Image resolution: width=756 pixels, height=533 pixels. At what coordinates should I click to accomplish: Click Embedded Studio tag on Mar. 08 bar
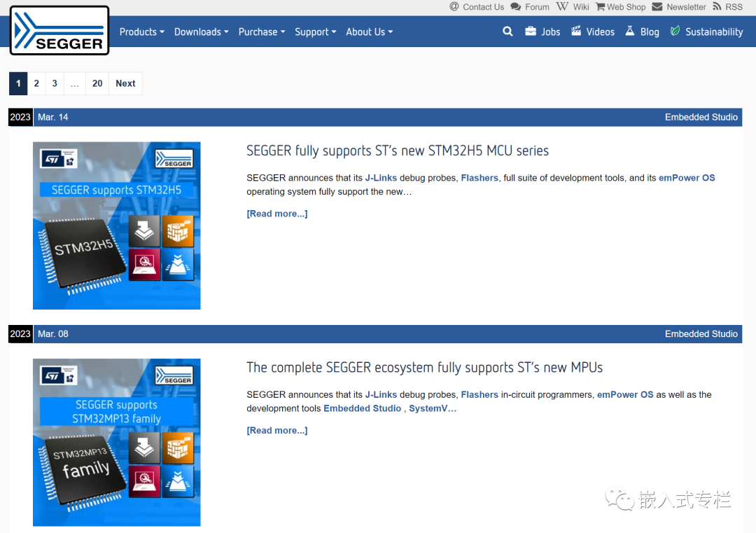(701, 334)
